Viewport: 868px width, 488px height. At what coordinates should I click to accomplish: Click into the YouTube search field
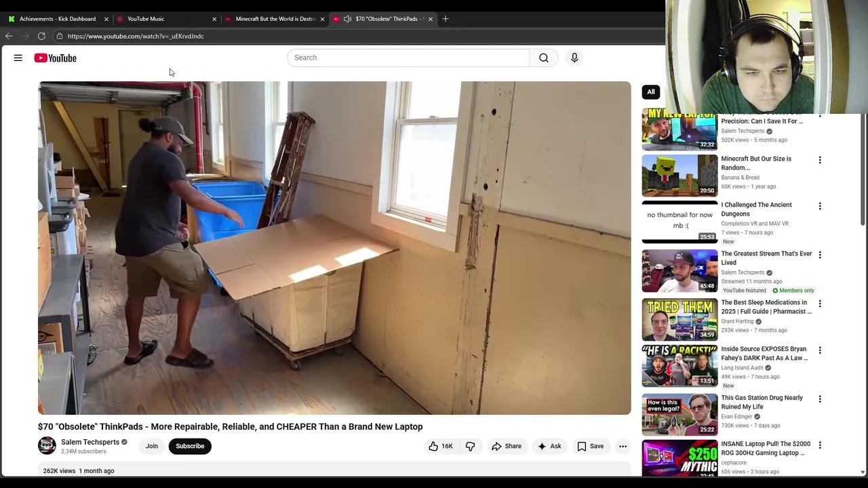(x=408, y=58)
